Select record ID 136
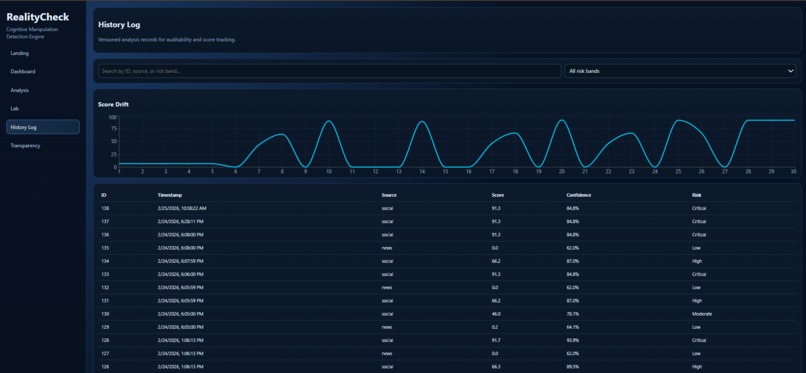 [105, 235]
